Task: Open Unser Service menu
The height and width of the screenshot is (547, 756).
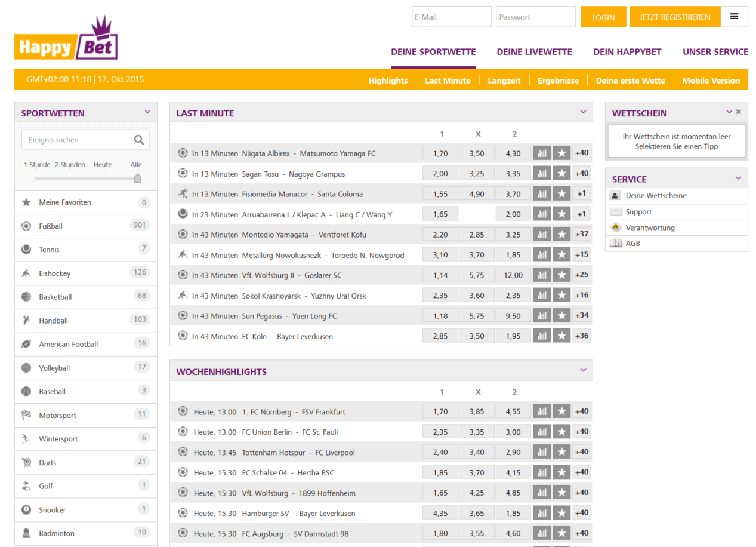Action: pos(715,52)
